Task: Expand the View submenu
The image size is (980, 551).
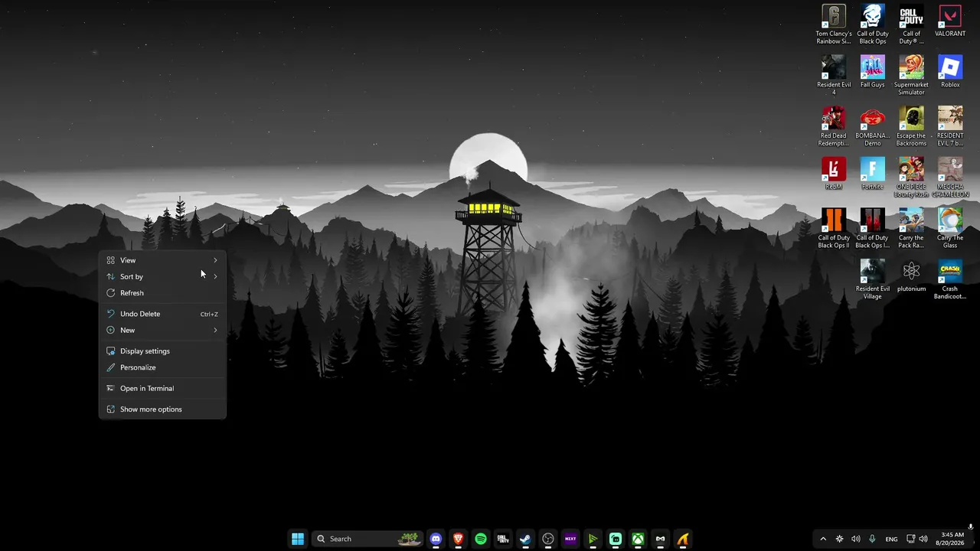Action: (162, 260)
